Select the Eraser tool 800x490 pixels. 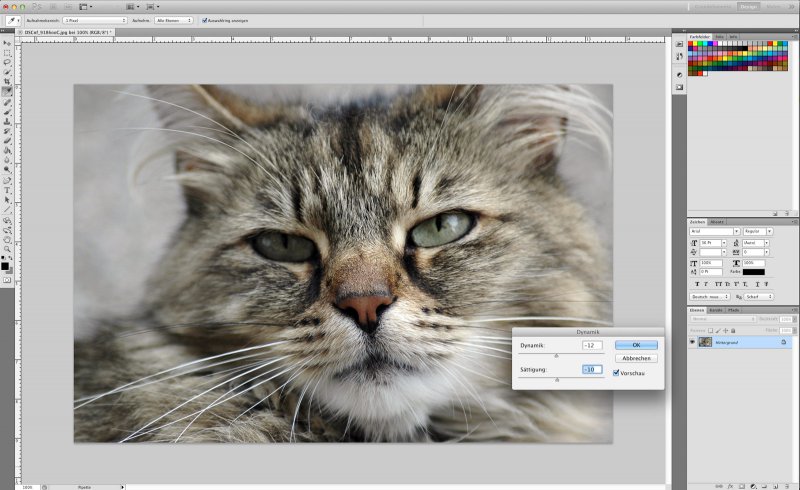coord(7,141)
